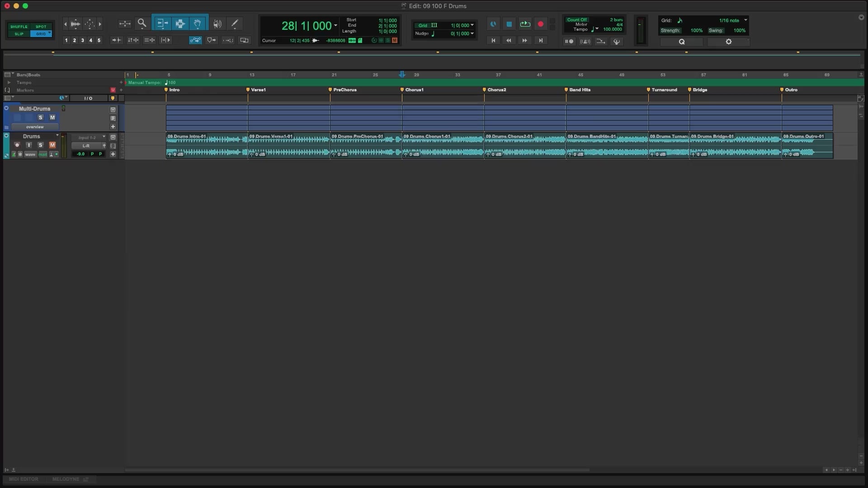Mute the Drums track
Screen dimensions: 868x488
52,145
